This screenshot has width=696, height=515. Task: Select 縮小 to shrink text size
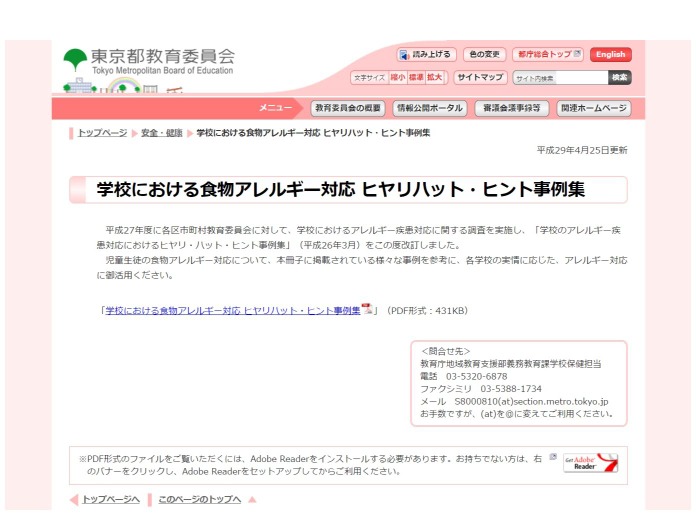[x=398, y=77]
